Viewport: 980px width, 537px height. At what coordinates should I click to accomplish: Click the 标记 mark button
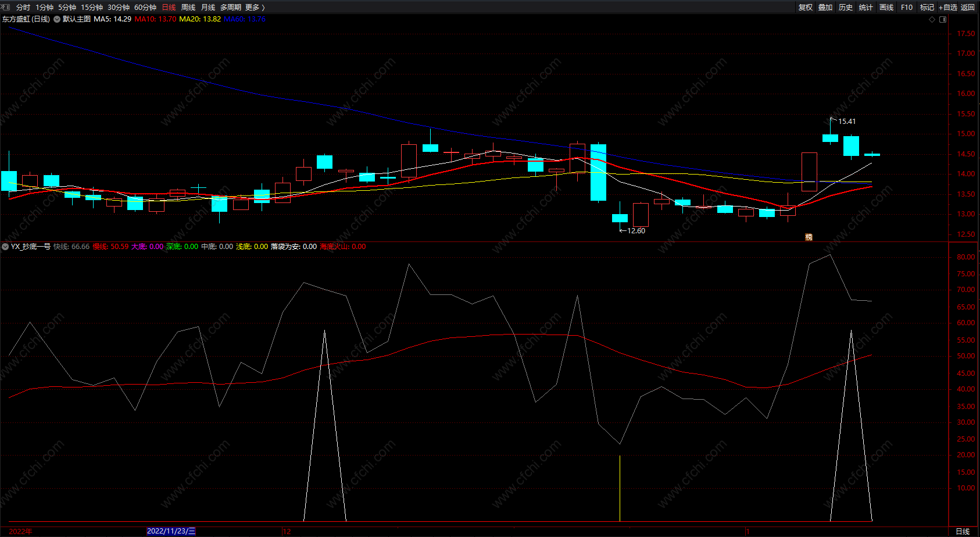click(x=927, y=8)
